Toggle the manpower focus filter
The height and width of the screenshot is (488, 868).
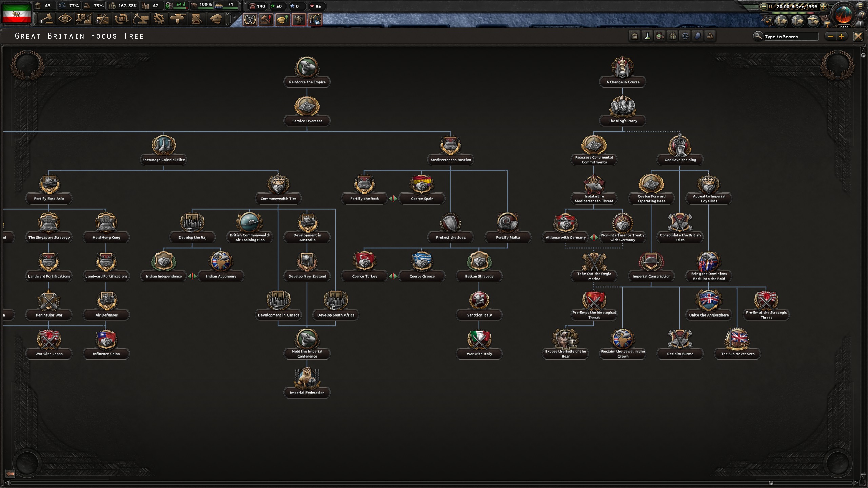tap(672, 36)
